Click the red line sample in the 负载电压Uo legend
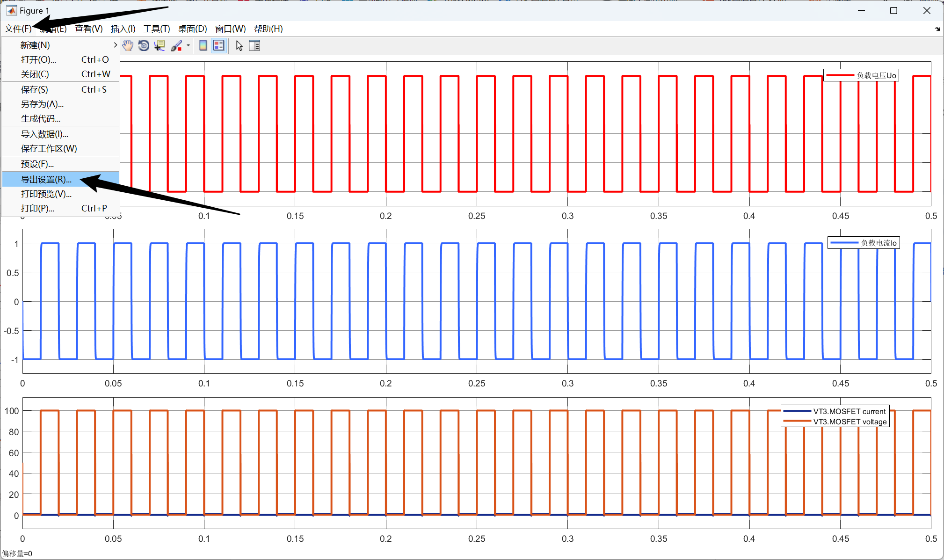The image size is (944, 560). coord(840,75)
